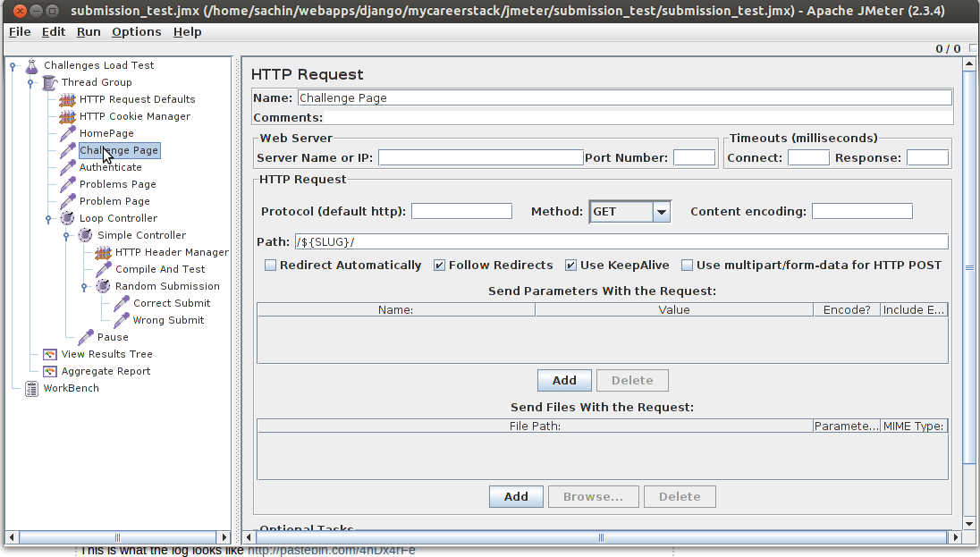Open the Run menu
The width and height of the screenshot is (980, 557).
[x=88, y=31]
